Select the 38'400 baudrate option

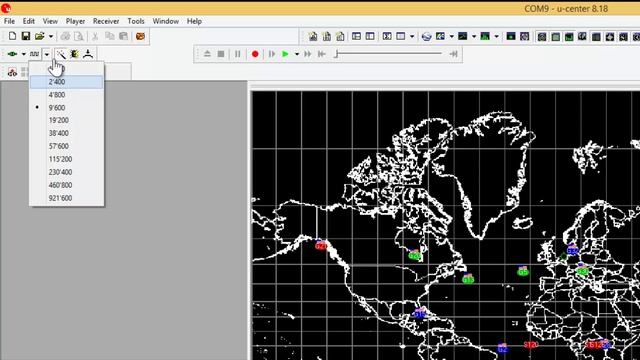pos(67,133)
